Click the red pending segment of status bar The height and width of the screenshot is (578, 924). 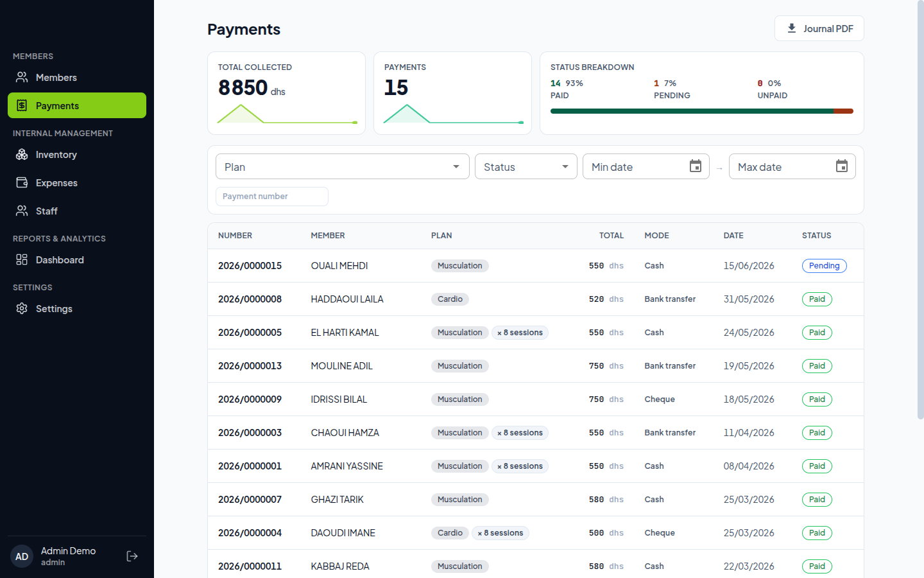click(843, 111)
